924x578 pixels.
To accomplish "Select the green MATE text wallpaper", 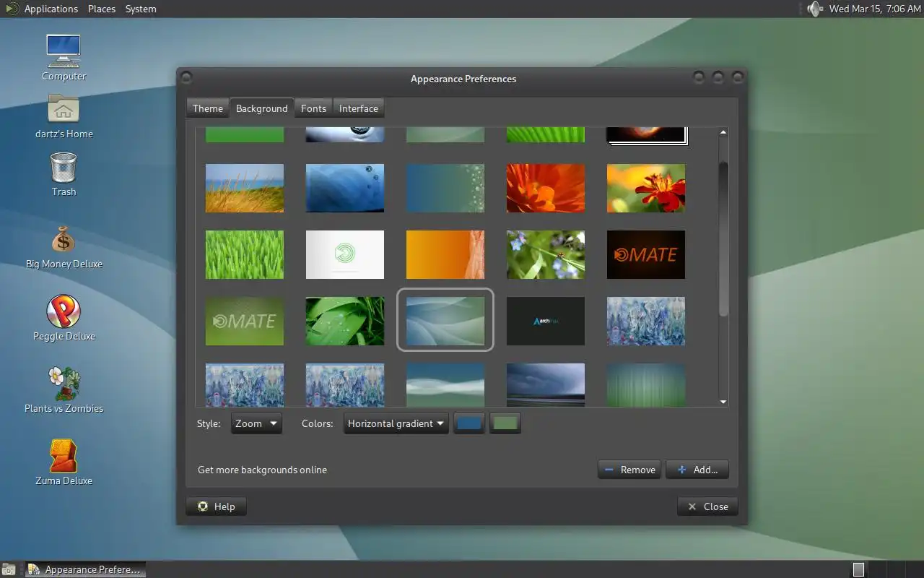I will (x=245, y=321).
